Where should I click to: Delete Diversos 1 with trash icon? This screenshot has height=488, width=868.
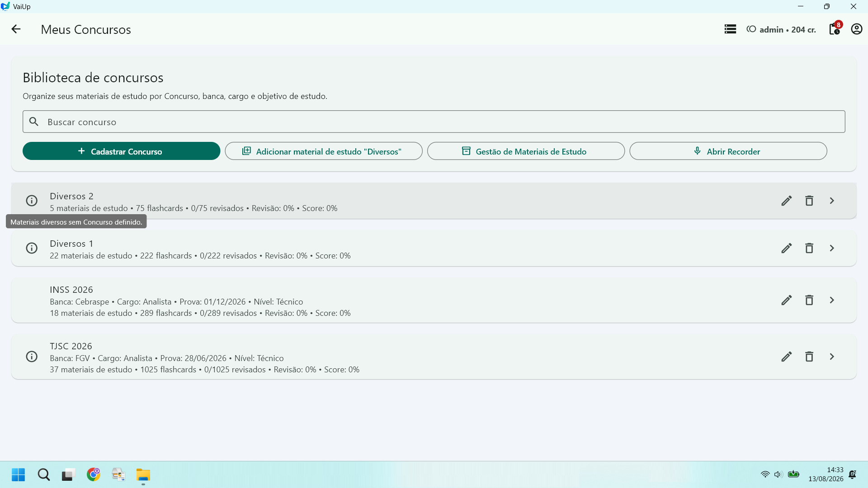809,248
